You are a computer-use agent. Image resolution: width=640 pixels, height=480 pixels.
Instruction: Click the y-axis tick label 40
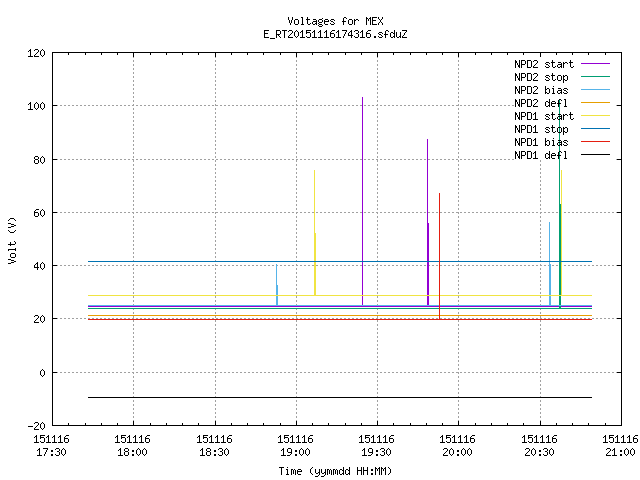(39, 266)
